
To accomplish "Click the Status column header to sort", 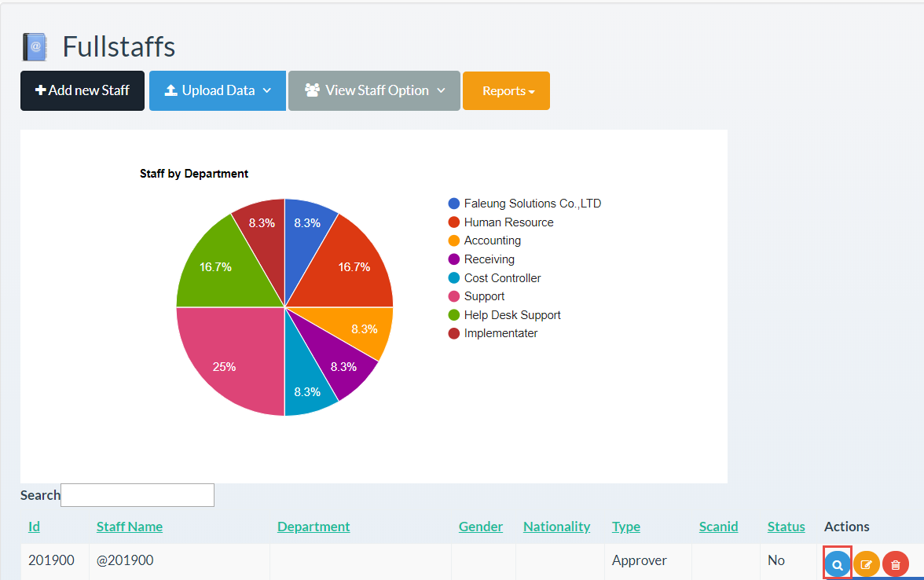I will 786,526.
